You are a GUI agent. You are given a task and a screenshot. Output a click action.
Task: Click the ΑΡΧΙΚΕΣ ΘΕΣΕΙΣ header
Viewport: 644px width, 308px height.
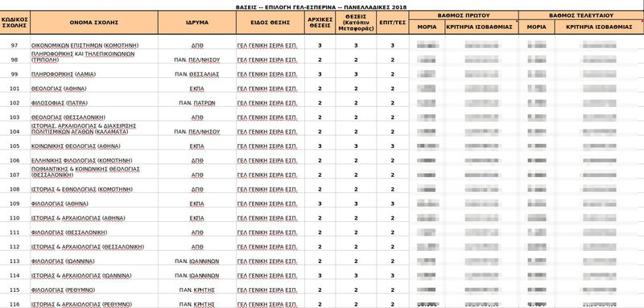[320, 23]
